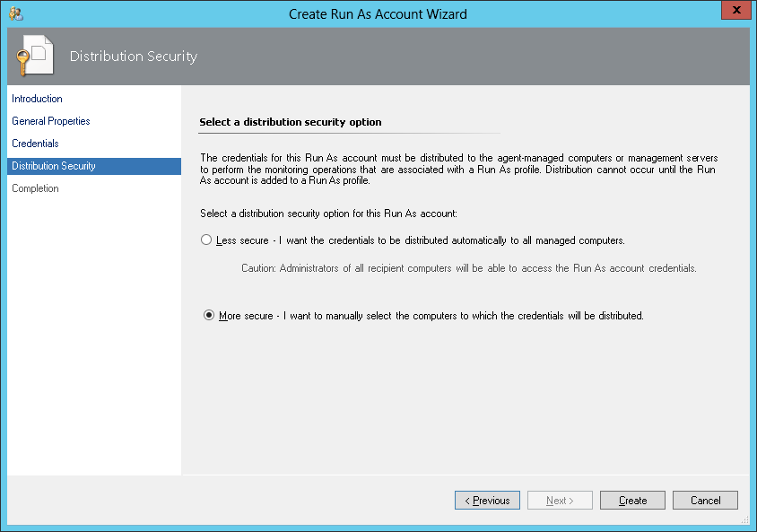The image size is (757, 532).
Task: Open the General Properties step
Action: (x=51, y=121)
